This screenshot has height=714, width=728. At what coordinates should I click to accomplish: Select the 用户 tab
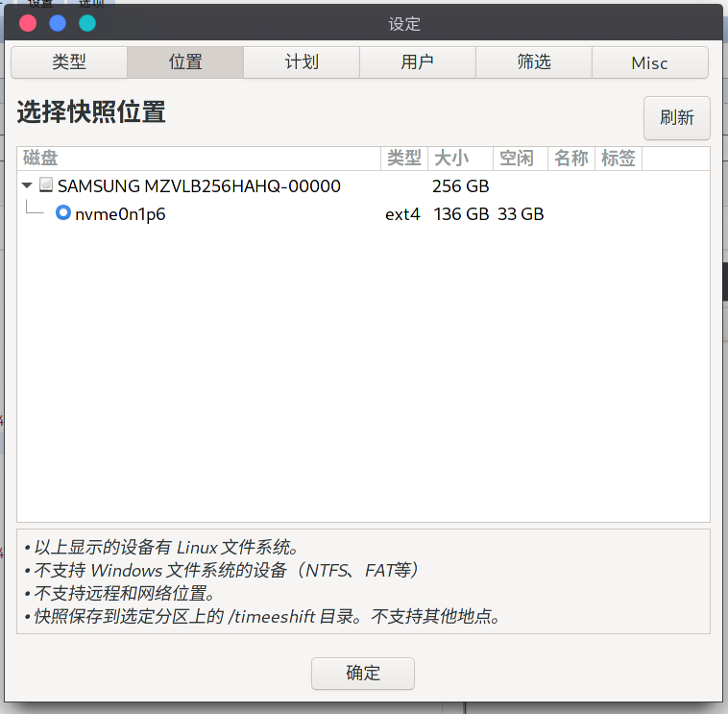tap(418, 62)
